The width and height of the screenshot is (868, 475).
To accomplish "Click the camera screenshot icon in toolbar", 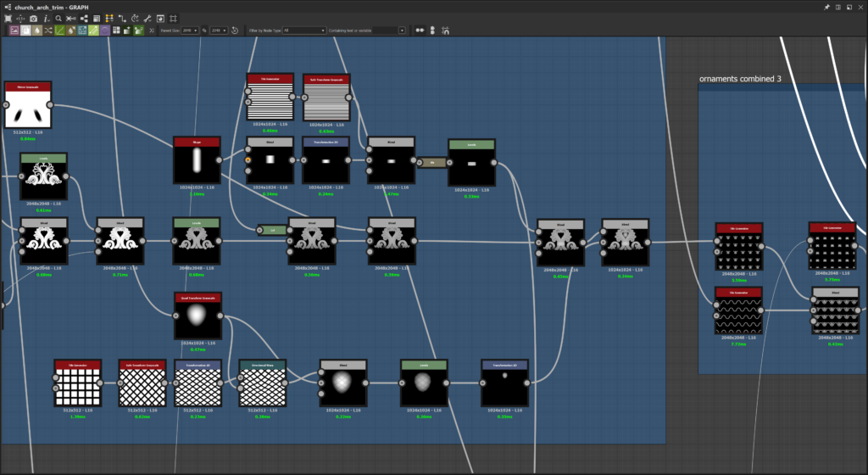I will [x=32, y=18].
